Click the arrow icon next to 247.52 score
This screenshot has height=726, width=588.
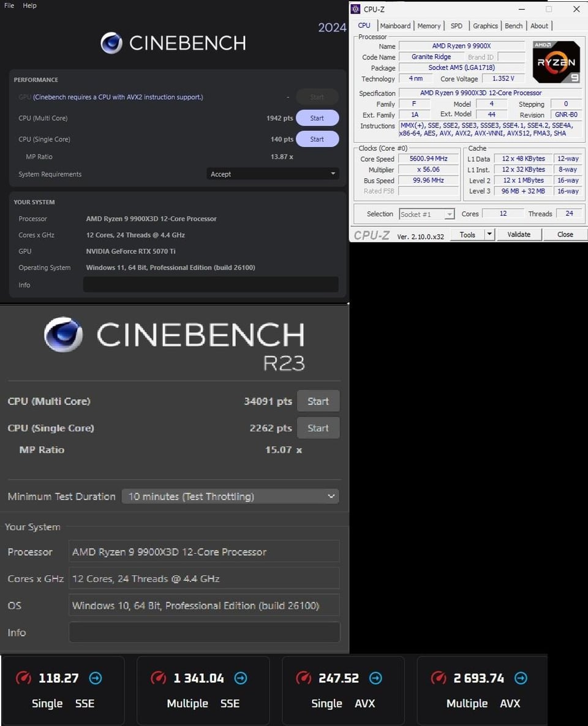(x=375, y=678)
